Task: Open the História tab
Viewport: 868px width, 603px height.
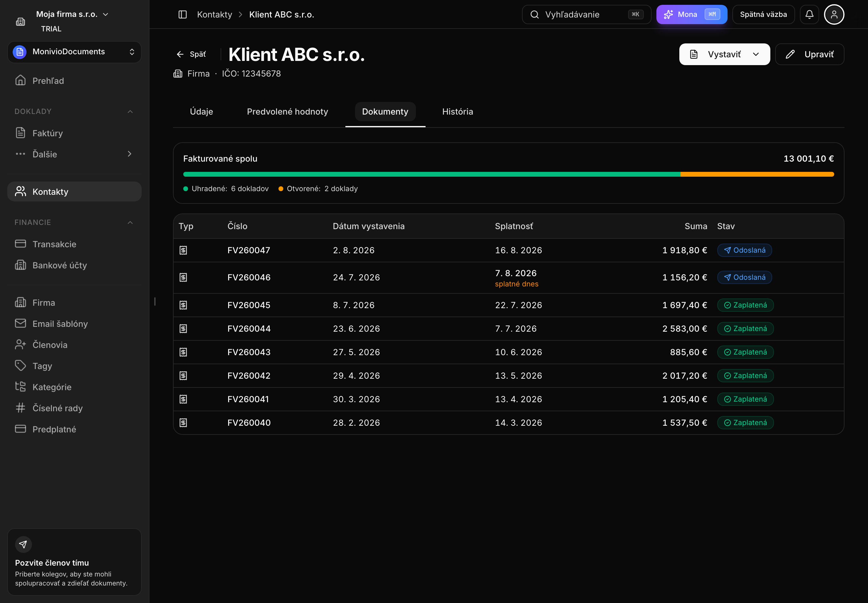Action: pyautogui.click(x=458, y=112)
